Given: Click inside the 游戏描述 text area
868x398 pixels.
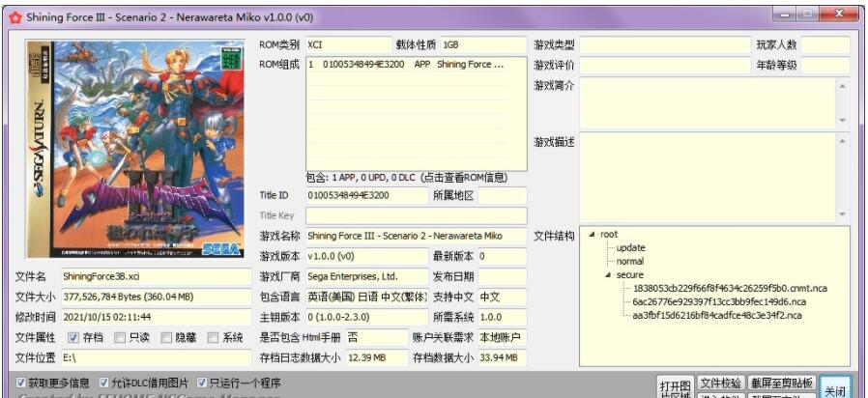Looking at the screenshot, I should click(708, 178).
